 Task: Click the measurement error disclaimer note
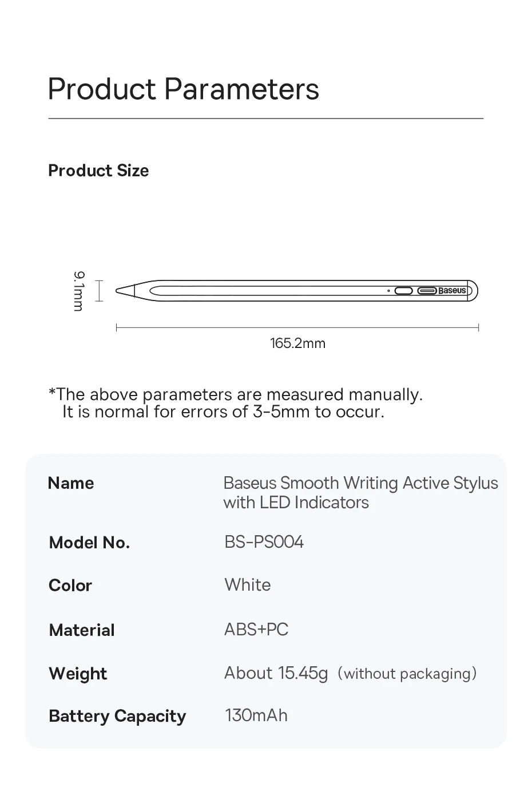(236, 403)
